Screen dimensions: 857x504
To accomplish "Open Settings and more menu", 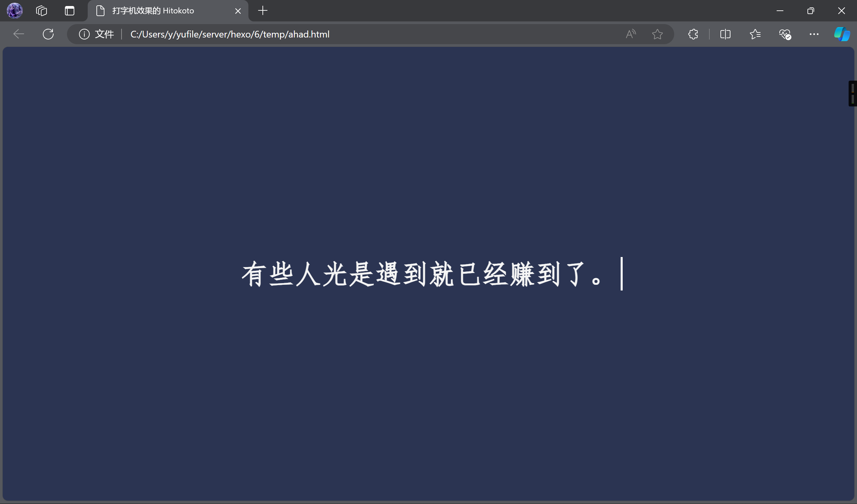I will point(814,34).
